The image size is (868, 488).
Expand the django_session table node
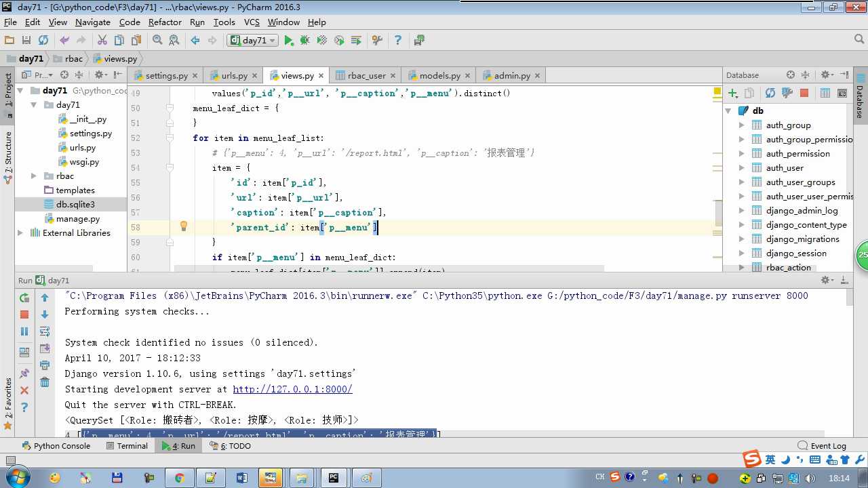[741, 253]
